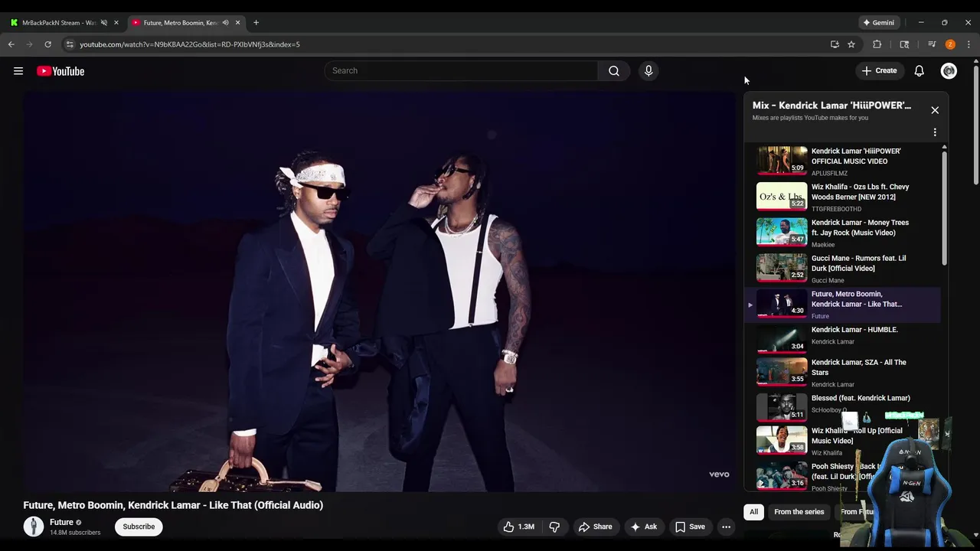Open browser extensions puzzle icon
This screenshot has width=980, height=551.
pos(877,44)
